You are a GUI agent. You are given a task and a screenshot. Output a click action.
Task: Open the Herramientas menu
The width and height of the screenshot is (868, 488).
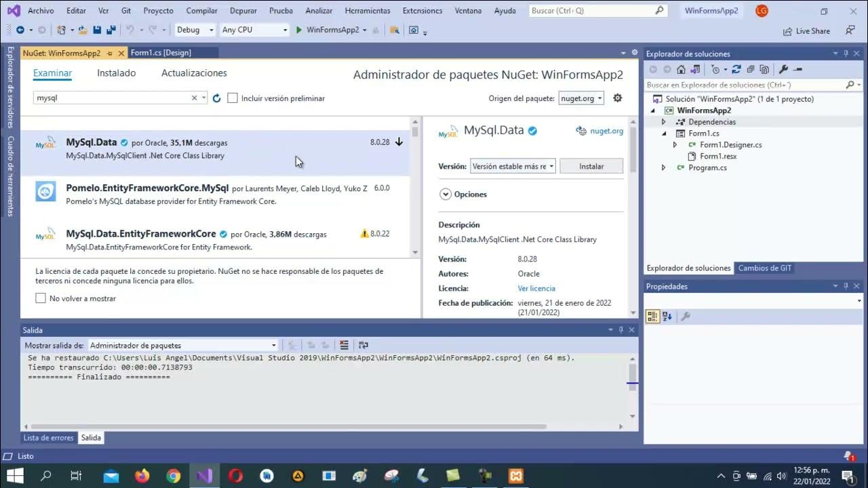tap(368, 11)
